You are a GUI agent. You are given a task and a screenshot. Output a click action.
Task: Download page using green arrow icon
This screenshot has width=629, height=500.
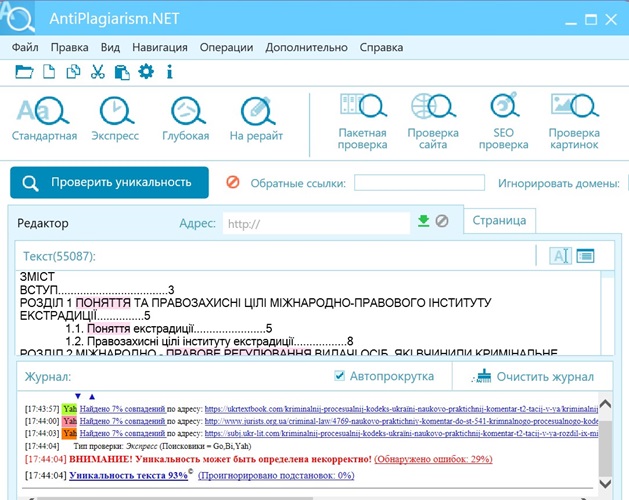coord(424,221)
